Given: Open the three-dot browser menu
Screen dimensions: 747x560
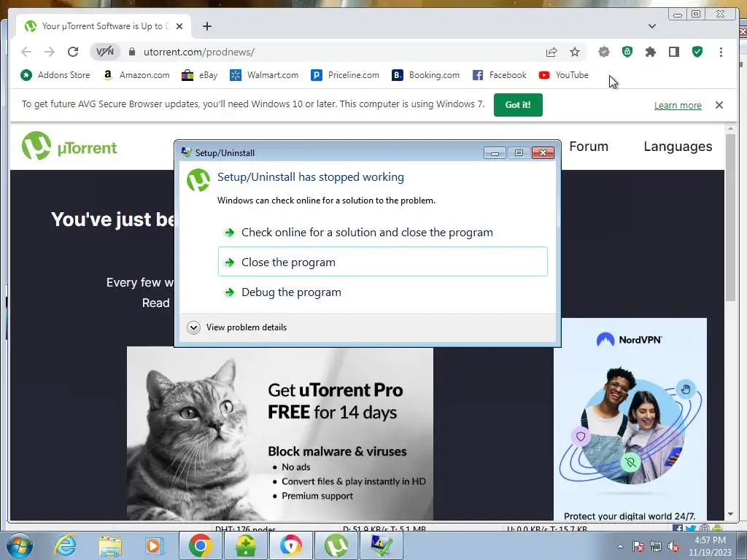Looking at the screenshot, I should pyautogui.click(x=721, y=52).
